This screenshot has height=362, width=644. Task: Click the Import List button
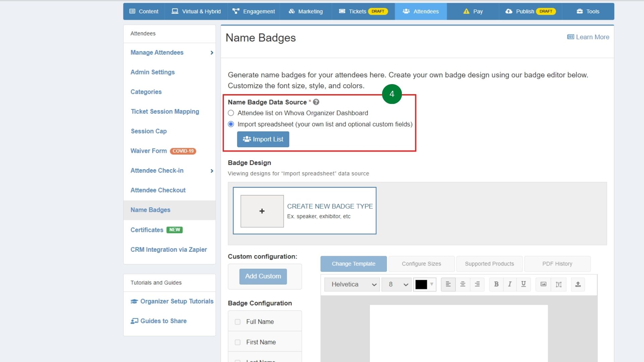click(263, 139)
